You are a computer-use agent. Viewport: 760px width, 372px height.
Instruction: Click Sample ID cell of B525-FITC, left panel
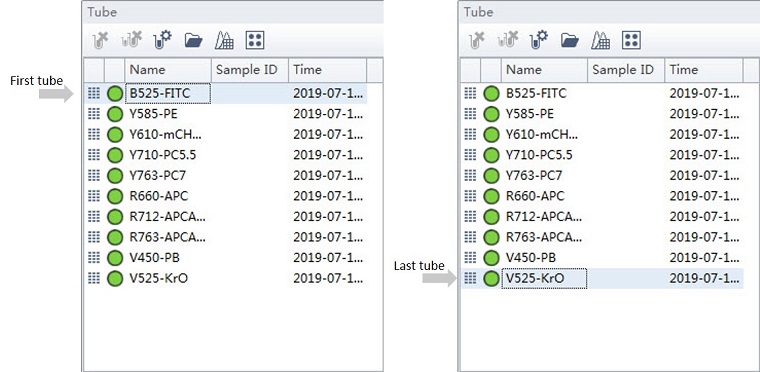point(250,94)
